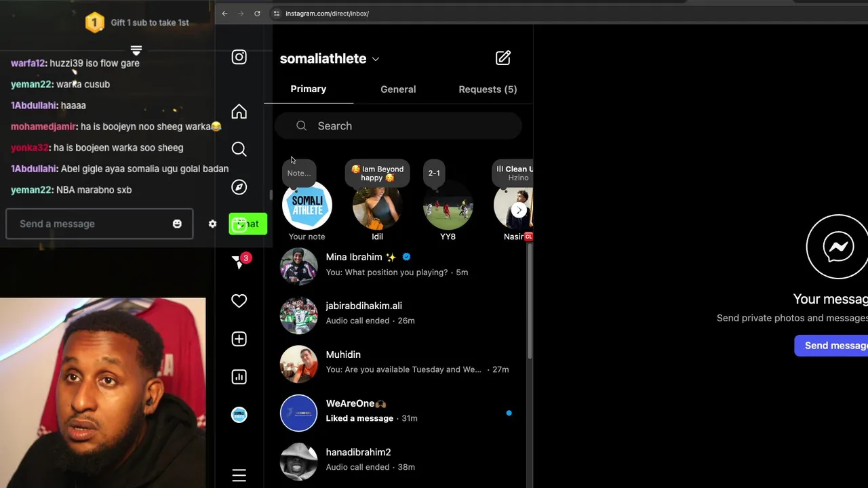868x488 pixels.
Task: Click browser back arrow
Action: [224, 14]
